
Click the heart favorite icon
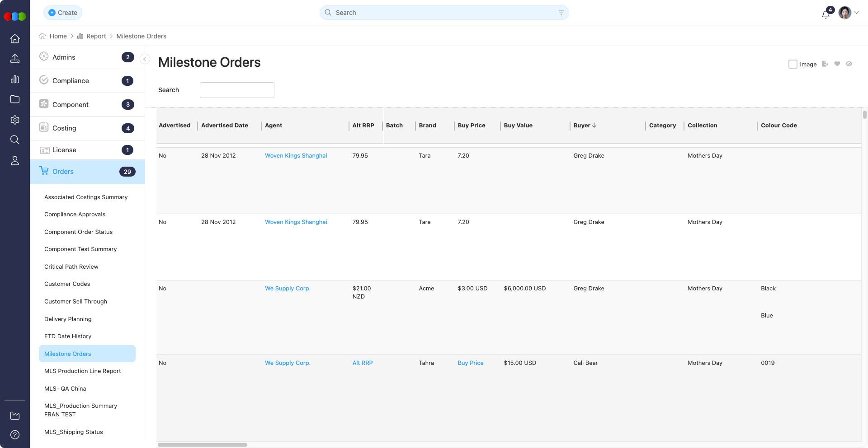click(837, 64)
